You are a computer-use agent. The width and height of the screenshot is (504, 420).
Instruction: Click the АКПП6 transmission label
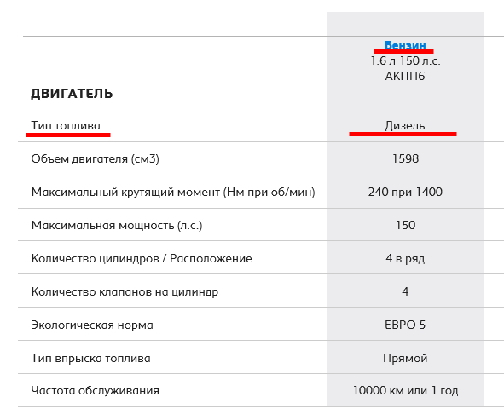point(405,76)
